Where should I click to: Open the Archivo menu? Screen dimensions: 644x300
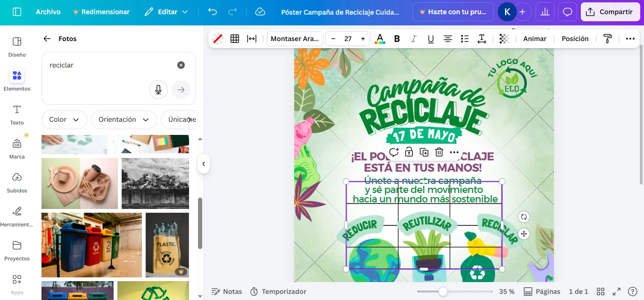tap(48, 12)
